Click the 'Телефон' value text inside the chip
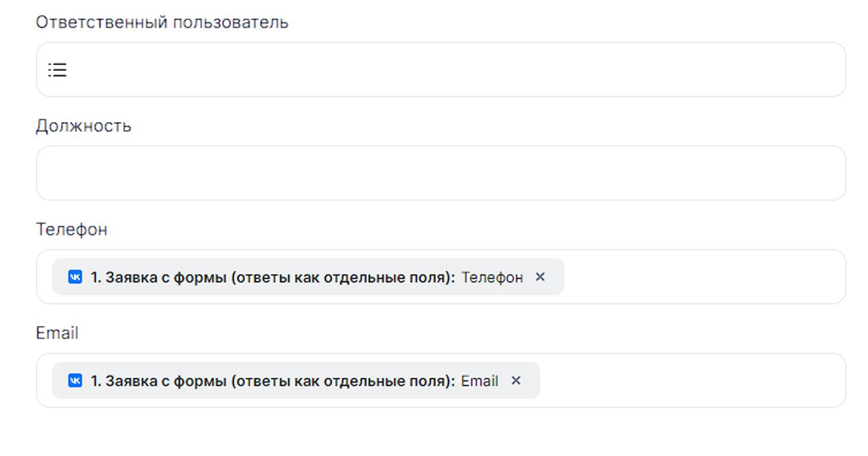Viewport: 868px width, 456px height. (x=492, y=277)
